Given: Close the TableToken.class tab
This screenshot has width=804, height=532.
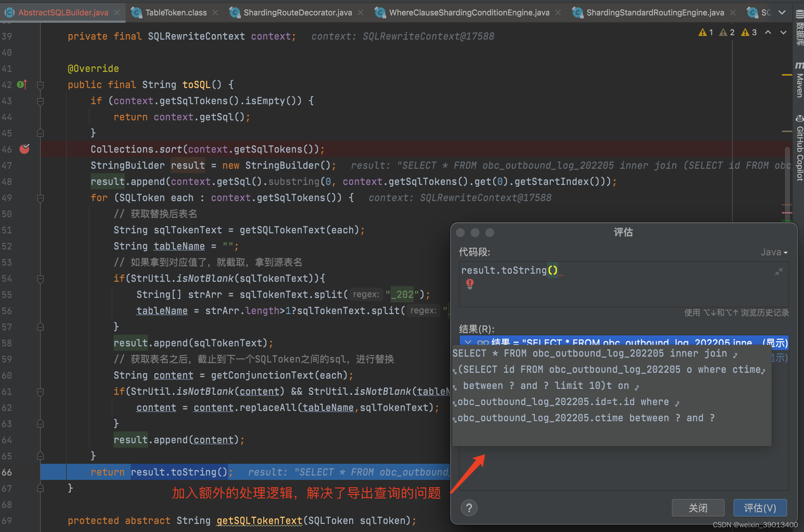Looking at the screenshot, I should tap(215, 12).
